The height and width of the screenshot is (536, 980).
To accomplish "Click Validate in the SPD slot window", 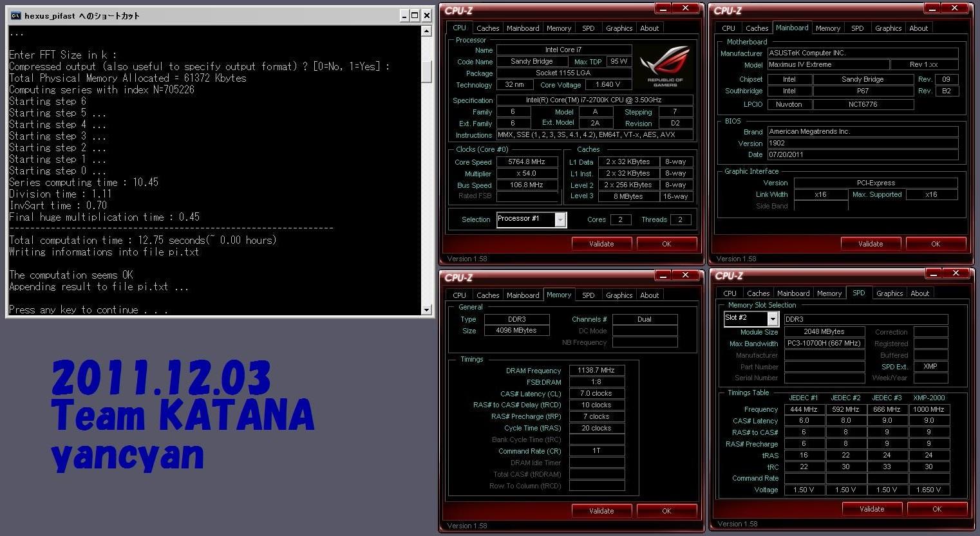I will click(872, 509).
